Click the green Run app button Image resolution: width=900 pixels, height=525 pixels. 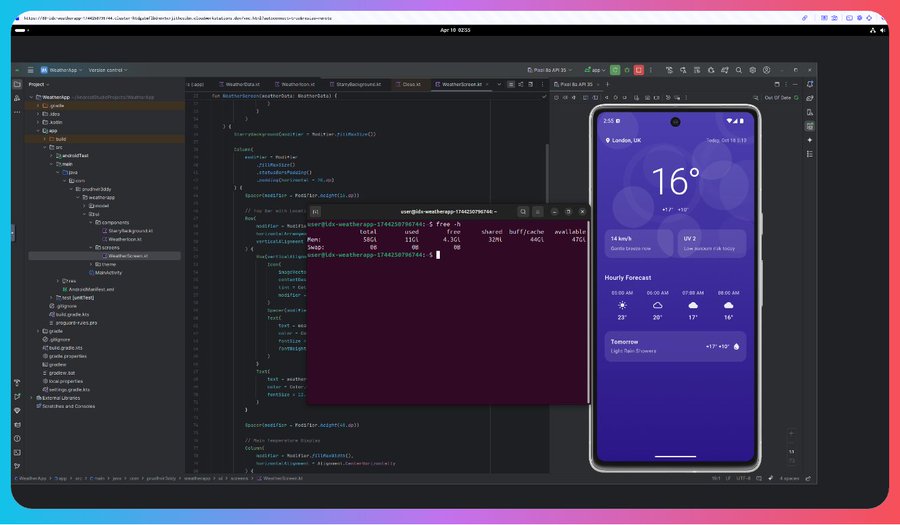(615, 70)
